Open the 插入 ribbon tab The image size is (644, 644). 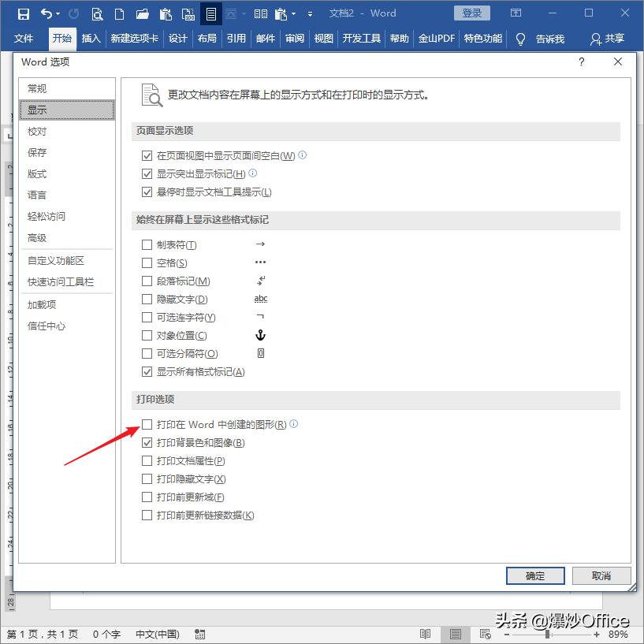pos(91,38)
